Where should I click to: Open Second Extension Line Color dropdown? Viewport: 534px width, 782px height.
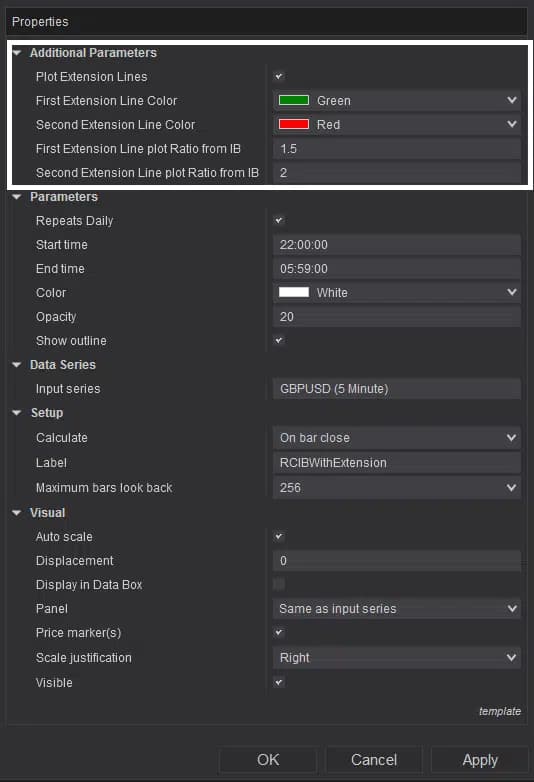pyautogui.click(x=397, y=124)
